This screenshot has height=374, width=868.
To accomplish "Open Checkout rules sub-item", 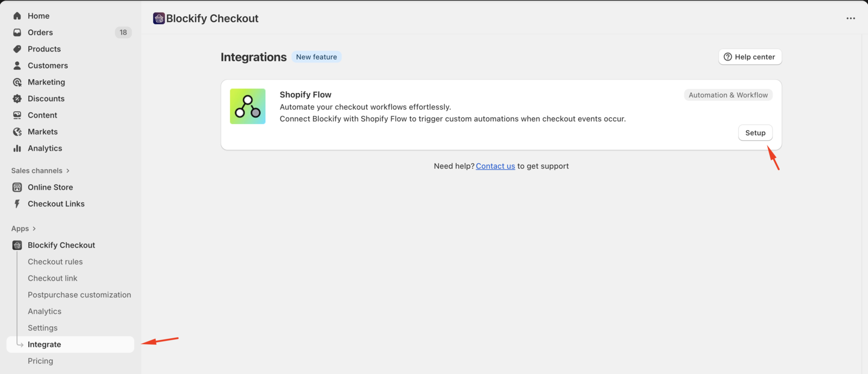I will click(x=55, y=262).
